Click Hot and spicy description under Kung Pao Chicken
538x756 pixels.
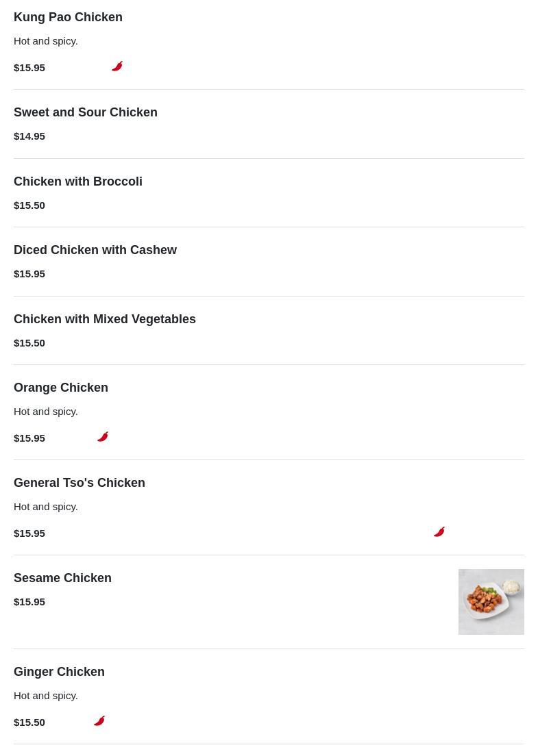[46, 41]
